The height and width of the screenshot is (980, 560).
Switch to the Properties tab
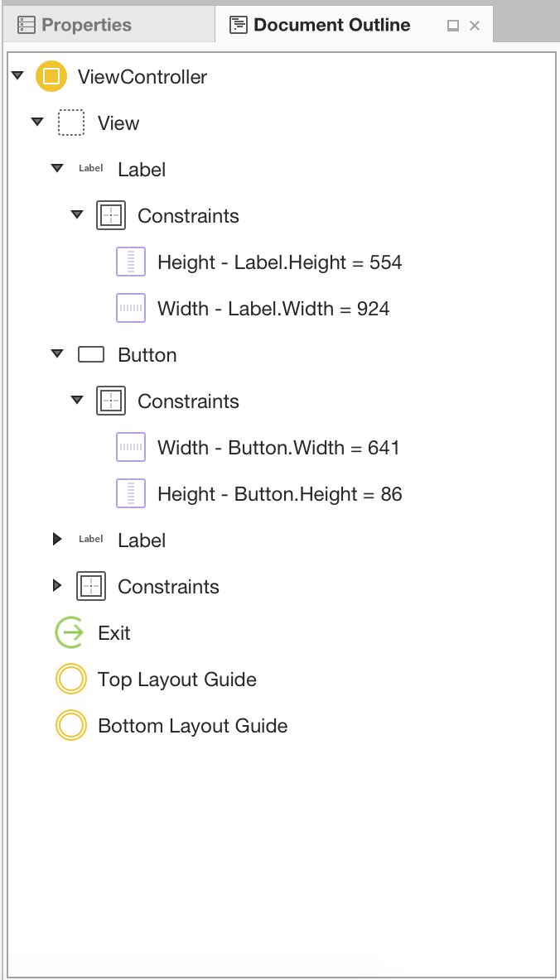point(86,25)
